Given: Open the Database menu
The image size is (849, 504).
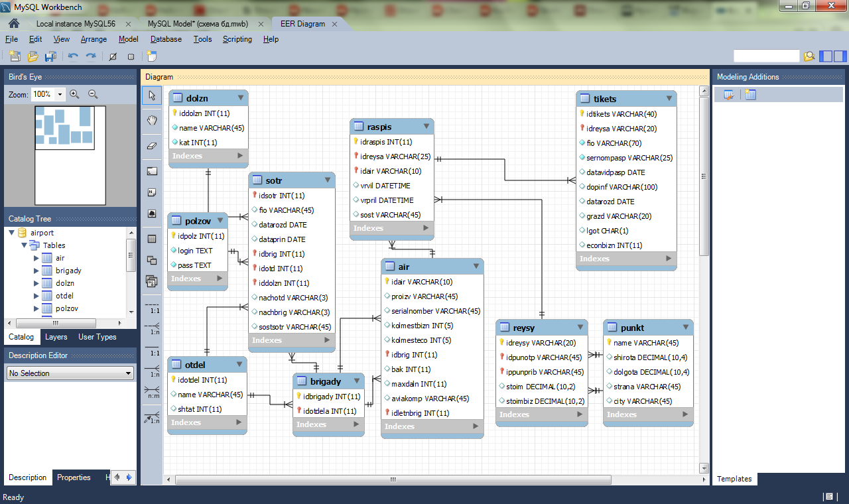Looking at the screenshot, I should pos(166,39).
